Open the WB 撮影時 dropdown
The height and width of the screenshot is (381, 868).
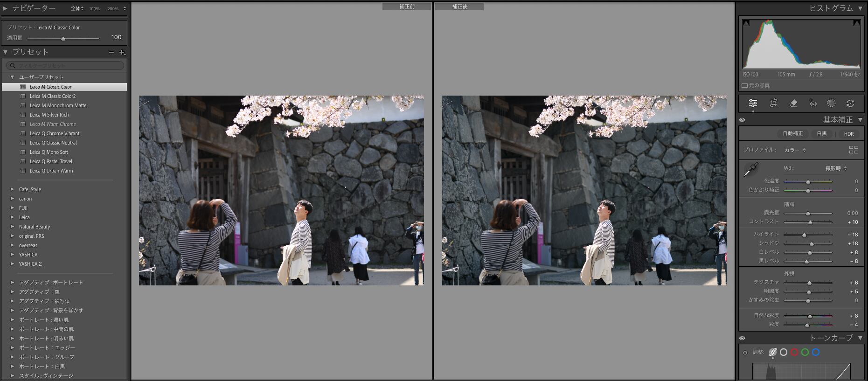[836, 168]
